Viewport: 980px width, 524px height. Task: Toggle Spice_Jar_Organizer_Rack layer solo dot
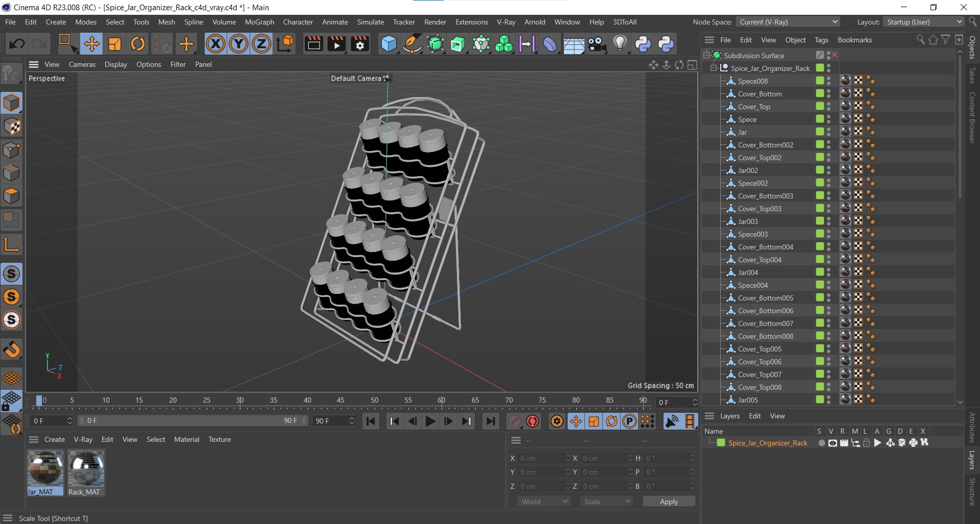821,443
